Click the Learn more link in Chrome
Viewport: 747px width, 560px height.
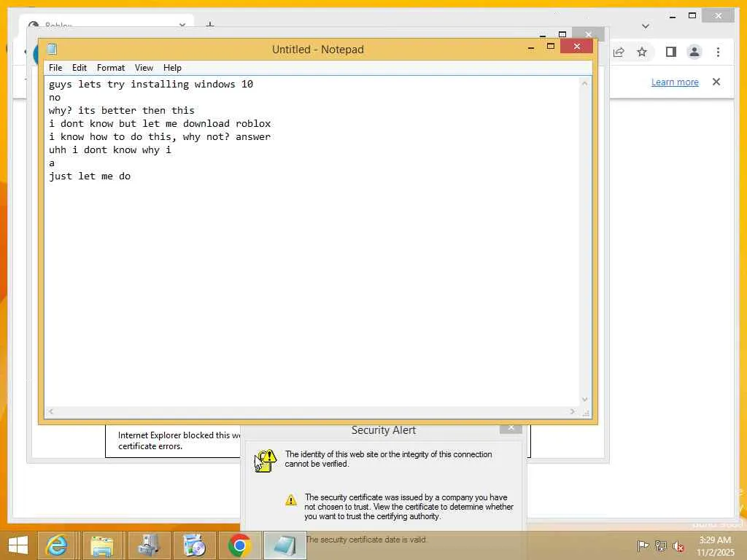click(675, 82)
